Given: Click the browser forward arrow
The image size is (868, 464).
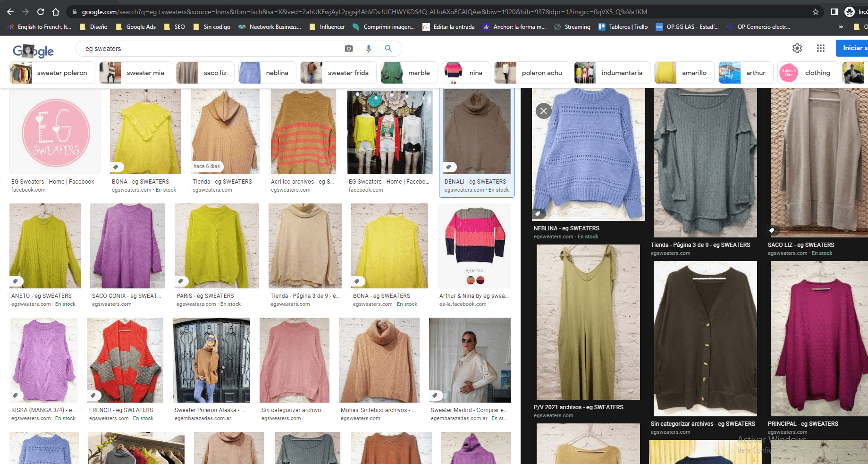Looking at the screenshot, I should (x=25, y=12).
